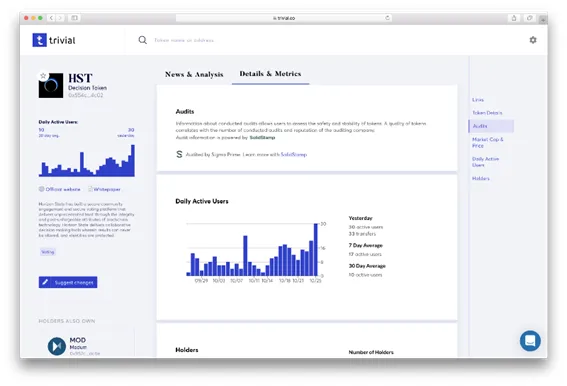Click the SolidStamp powered-by link
Screen dimensions: 567x386
[x=262, y=137]
